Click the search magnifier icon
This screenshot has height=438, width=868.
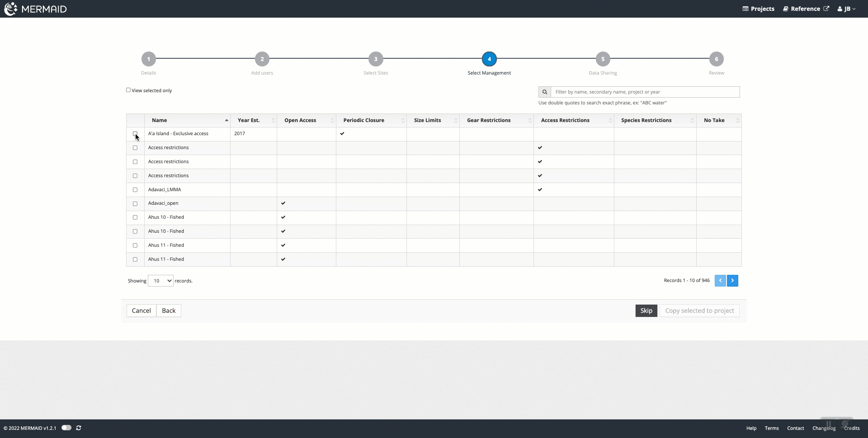544,92
